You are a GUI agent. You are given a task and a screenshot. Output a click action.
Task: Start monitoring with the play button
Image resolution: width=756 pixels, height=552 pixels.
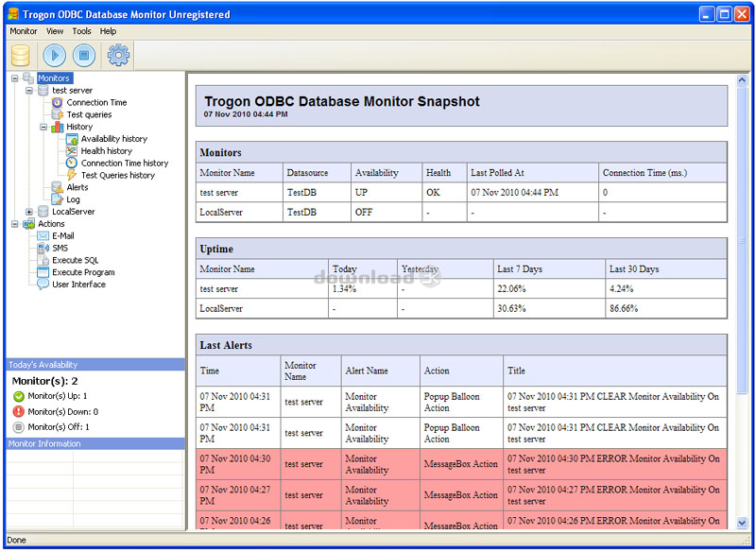point(55,55)
